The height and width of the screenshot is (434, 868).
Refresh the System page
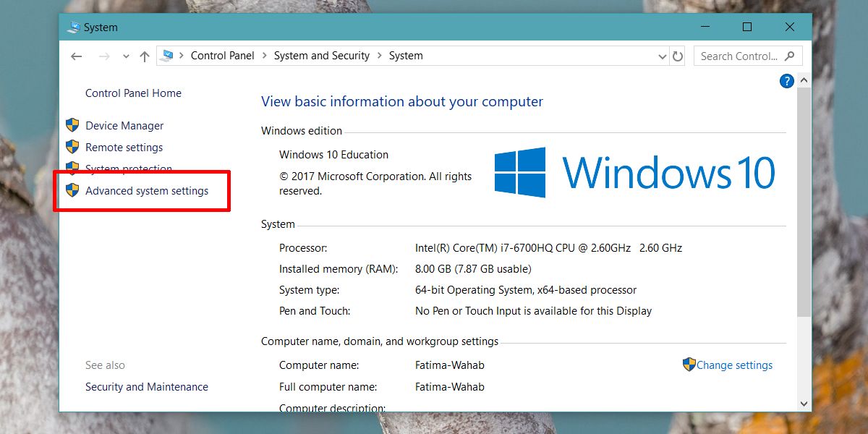click(x=678, y=56)
